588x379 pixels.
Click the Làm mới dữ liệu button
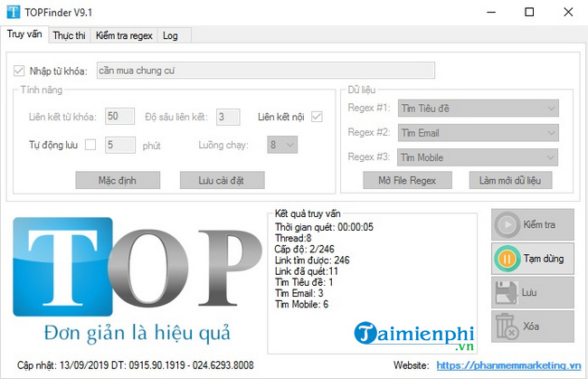coord(510,180)
